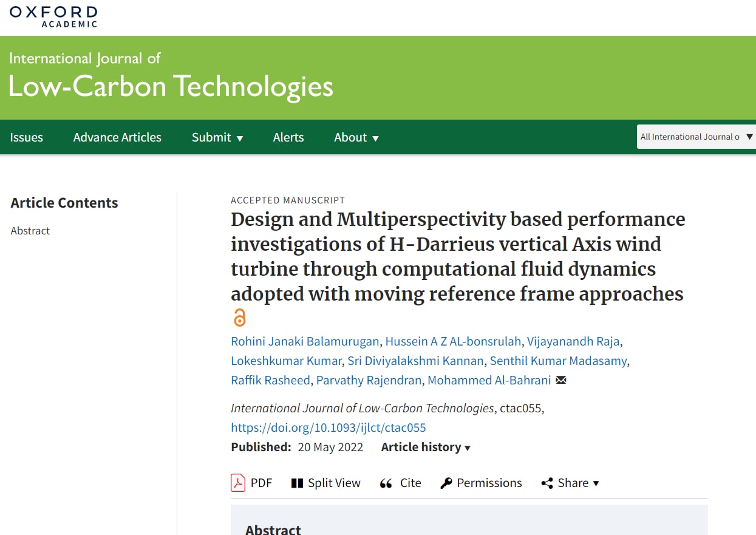The height and width of the screenshot is (535, 756).
Task: Expand the About dropdown menu
Action: point(356,137)
